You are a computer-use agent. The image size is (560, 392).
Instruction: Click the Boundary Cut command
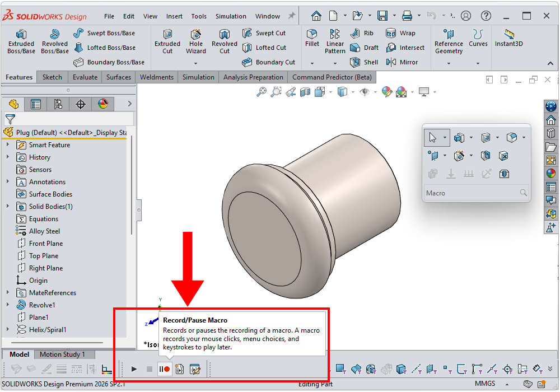[269, 62]
